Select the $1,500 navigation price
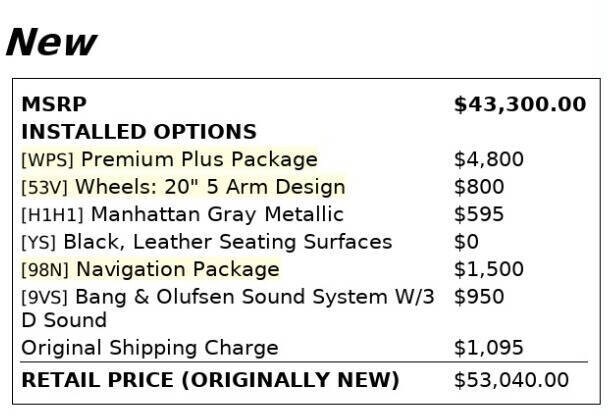The height and width of the screenshot is (416, 608). pos(488,269)
